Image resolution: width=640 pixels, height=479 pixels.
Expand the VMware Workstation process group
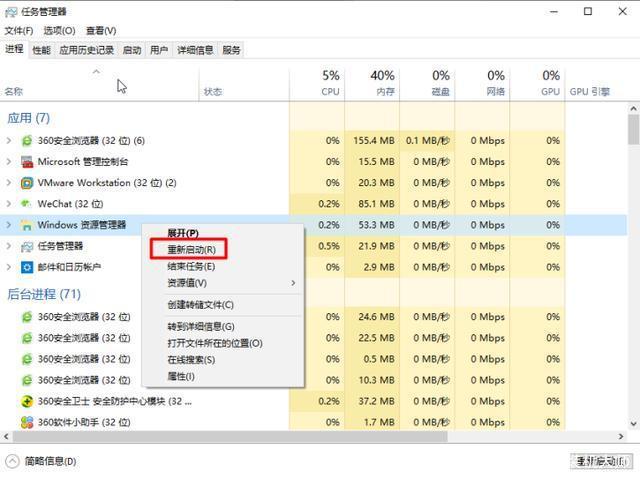pyautogui.click(x=9, y=183)
